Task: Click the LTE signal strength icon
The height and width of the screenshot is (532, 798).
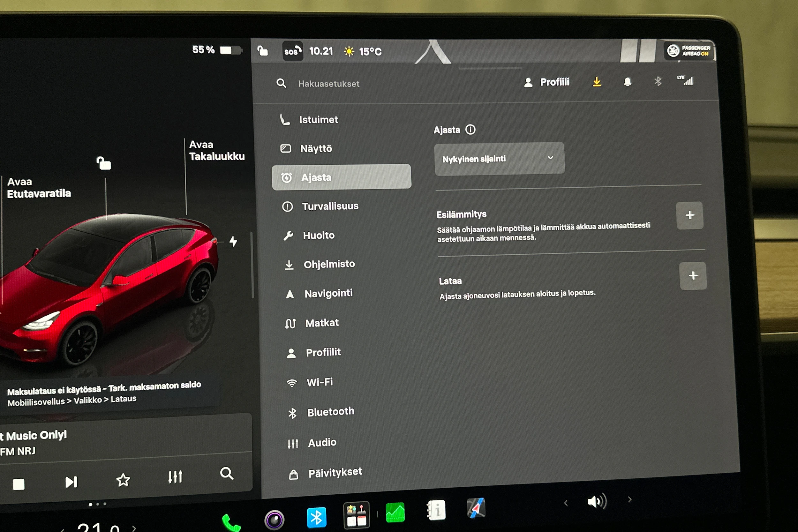Action: coord(685,81)
